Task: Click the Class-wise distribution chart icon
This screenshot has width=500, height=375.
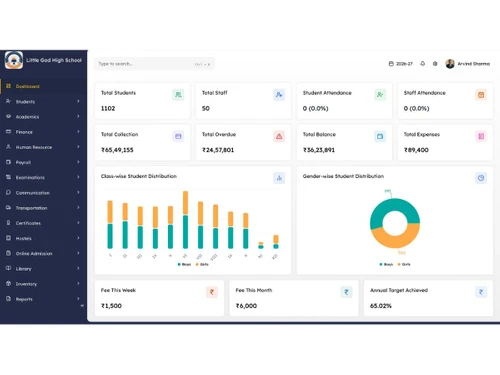Action: tap(279, 178)
